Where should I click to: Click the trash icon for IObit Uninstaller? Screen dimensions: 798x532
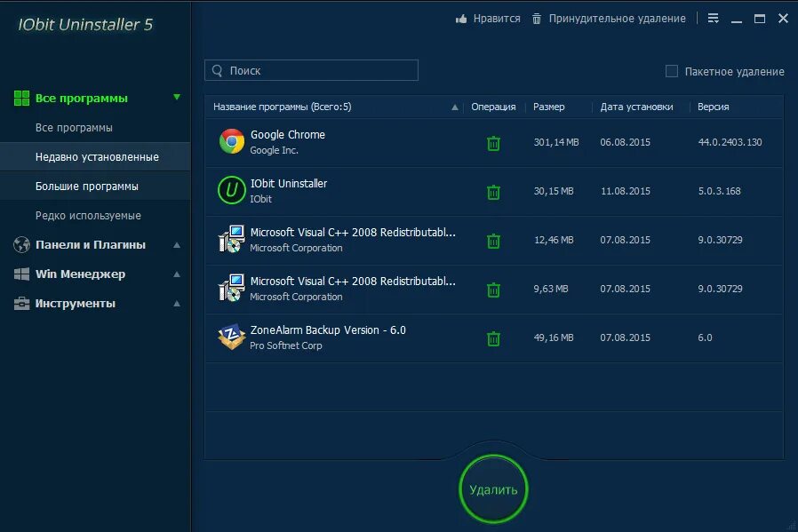pyautogui.click(x=493, y=192)
